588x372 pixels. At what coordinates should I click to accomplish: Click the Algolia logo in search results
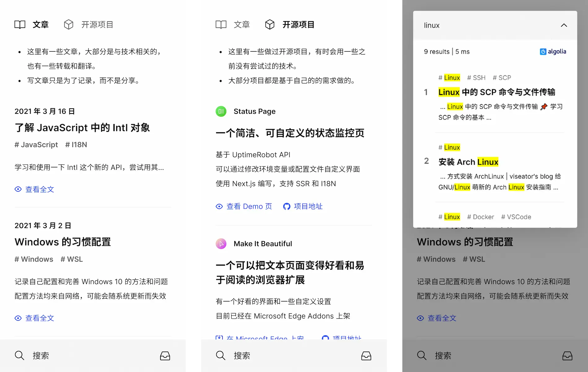coord(553,51)
